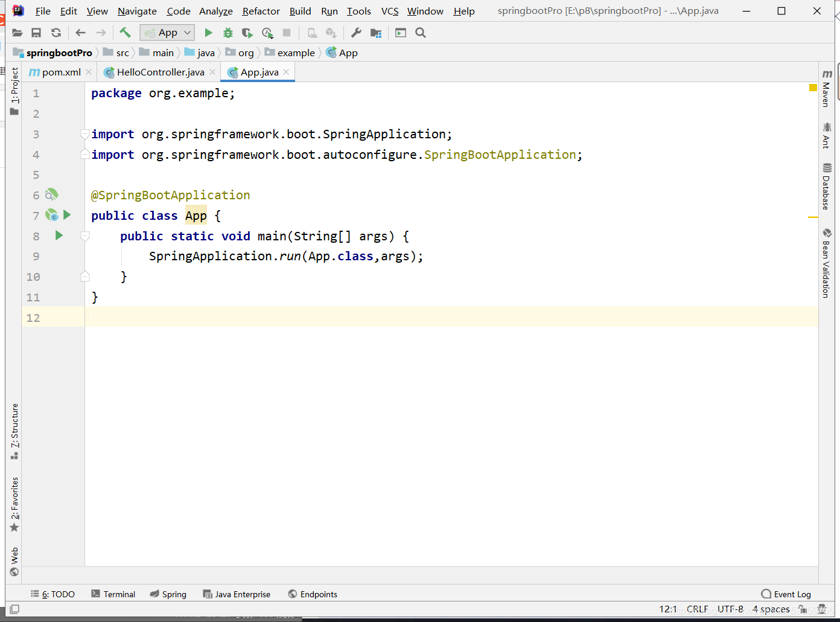The image size is (840, 622).
Task: Toggle the Ant tool window
Action: click(827, 135)
